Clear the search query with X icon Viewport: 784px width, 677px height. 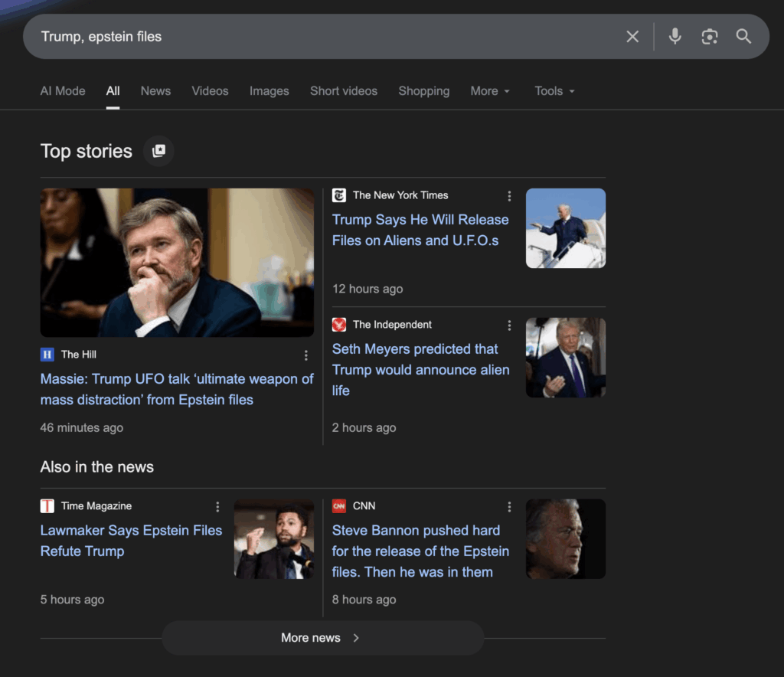pyautogui.click(x=632, y=37)
